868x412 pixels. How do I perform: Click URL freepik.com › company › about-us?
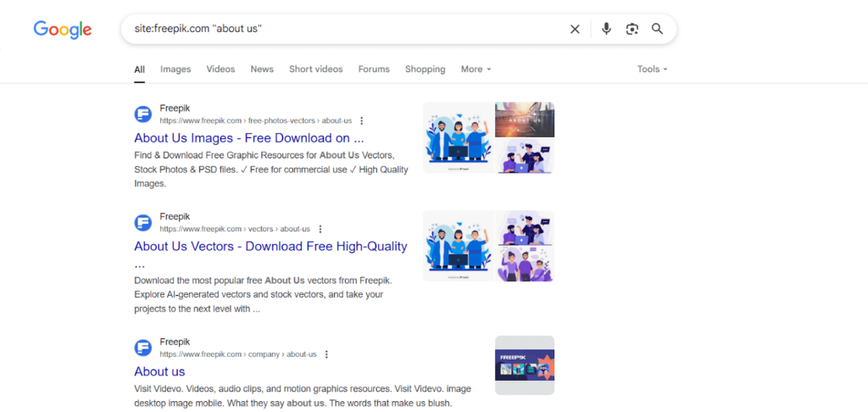coord(238,354)
